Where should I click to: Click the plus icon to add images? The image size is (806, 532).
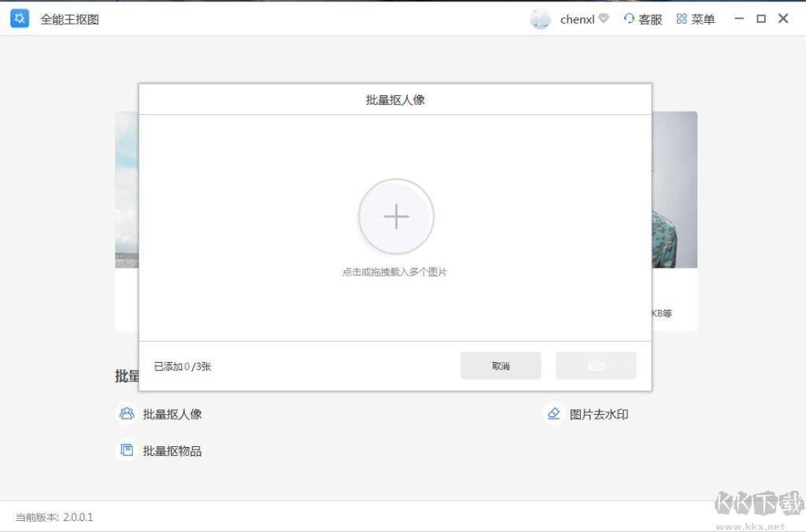(396, 216)
